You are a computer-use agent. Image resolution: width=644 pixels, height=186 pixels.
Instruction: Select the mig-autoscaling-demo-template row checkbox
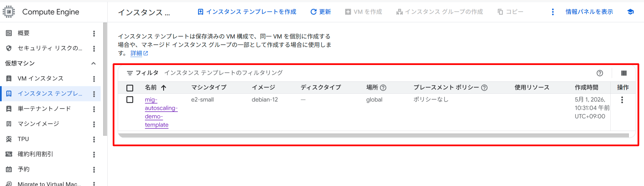pos(130,99)
